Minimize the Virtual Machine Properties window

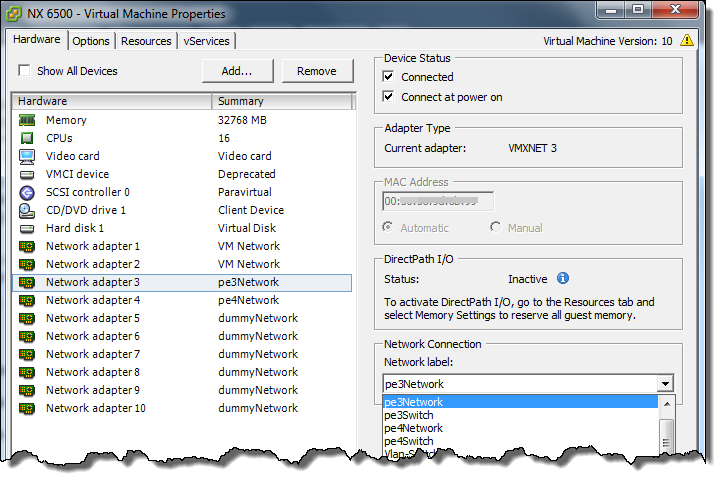(611, 10)
